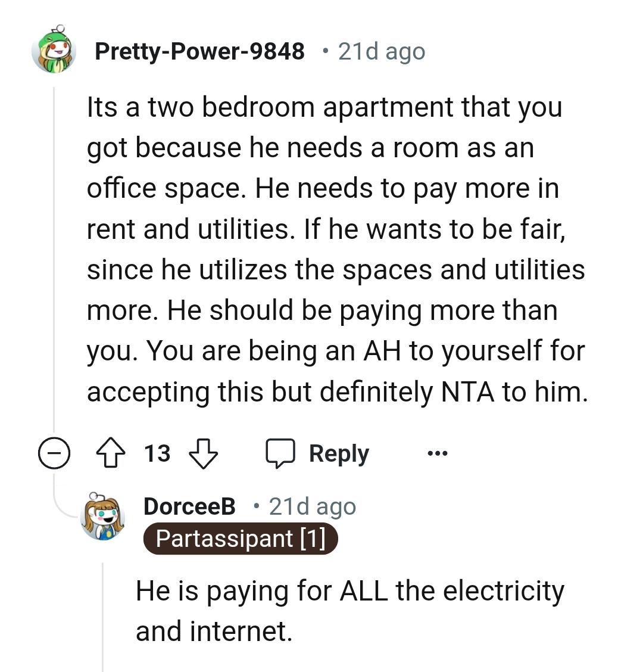Viewport: 643px width, 672px height.
Task: Open Pretty-Power-9848's profile
Action: coord(201,51)
